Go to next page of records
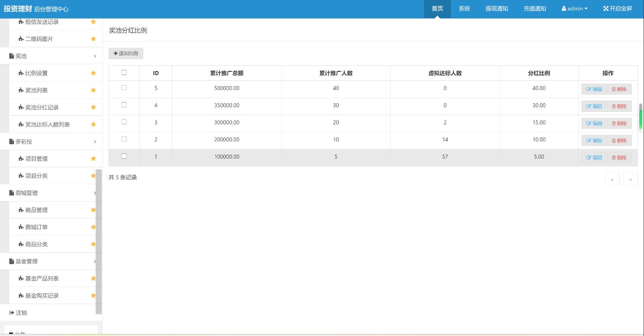 click(x=630, y=179)
